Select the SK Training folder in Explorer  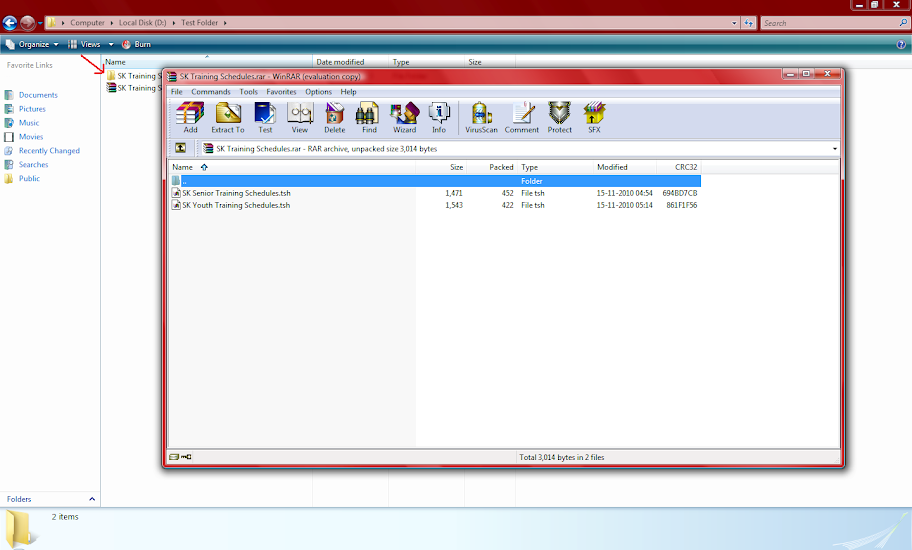point(134,76)
